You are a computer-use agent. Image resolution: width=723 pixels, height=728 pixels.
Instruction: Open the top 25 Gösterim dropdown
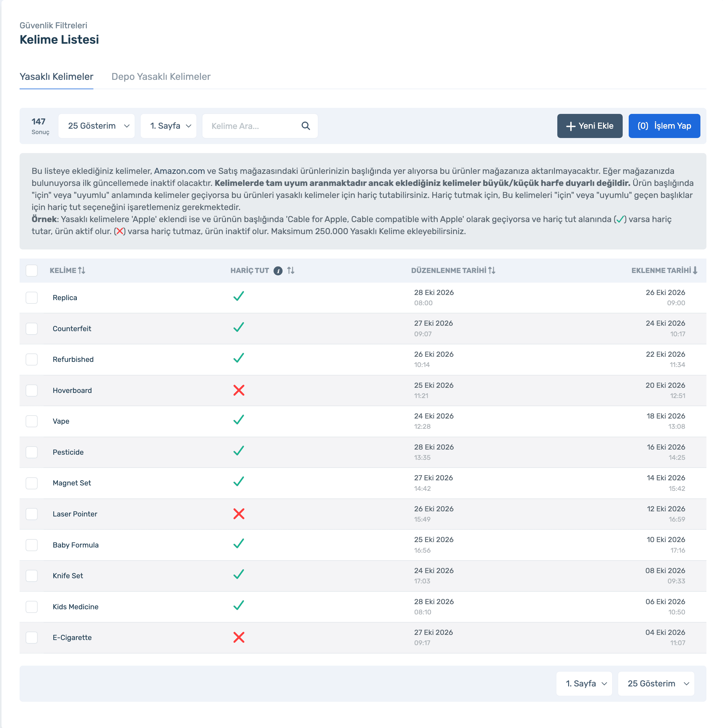click(96, 126)
